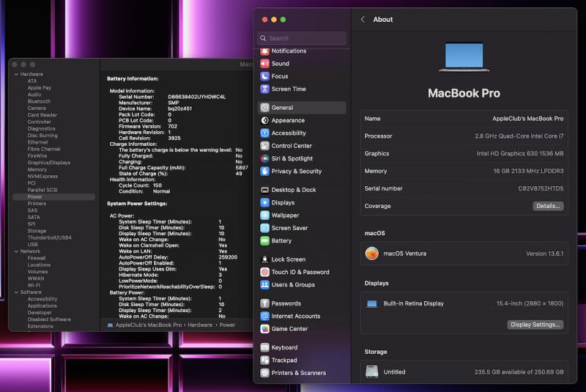
Task: Open Applications under Software
Action: (x=42, y=306)
